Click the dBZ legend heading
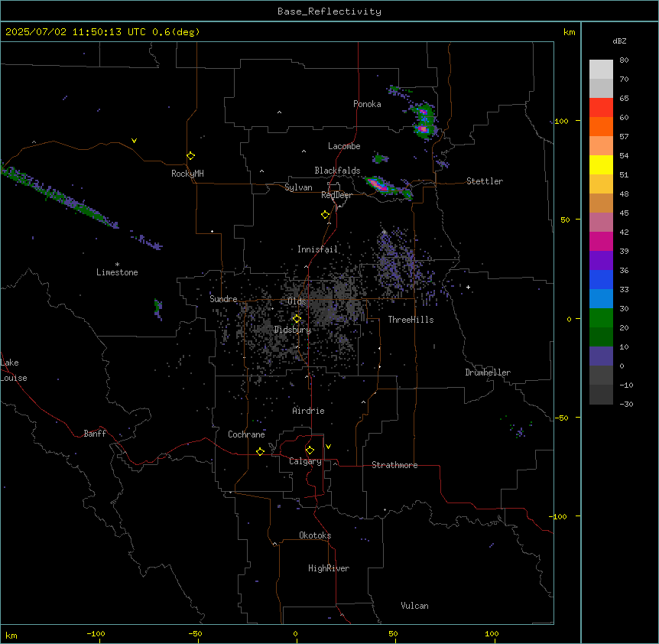The height and width of the screenshot is (644, 659). click(x=619, y=41)
